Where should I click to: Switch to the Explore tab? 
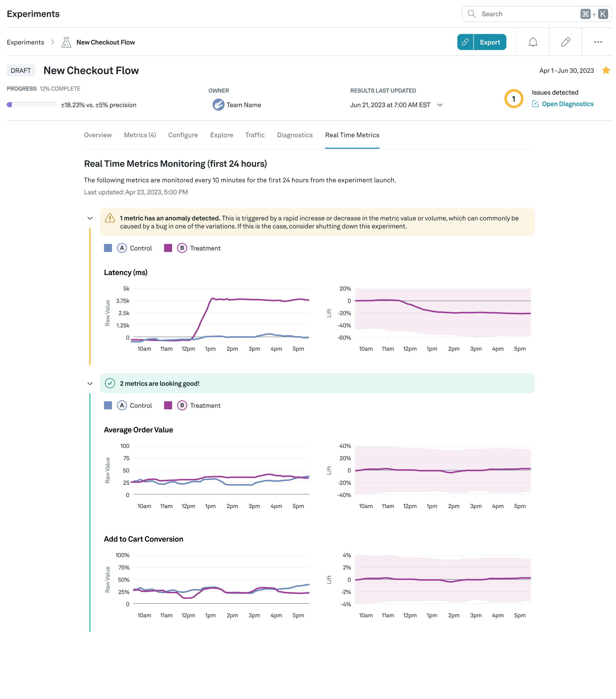pyautogui.click(x=222, y=135)
